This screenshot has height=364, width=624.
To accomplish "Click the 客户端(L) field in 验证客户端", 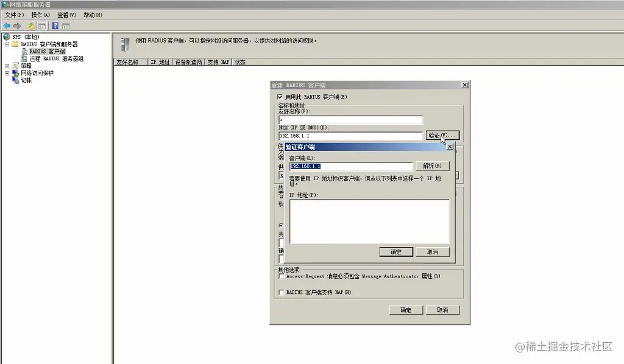I will click(x=351, y=167).
